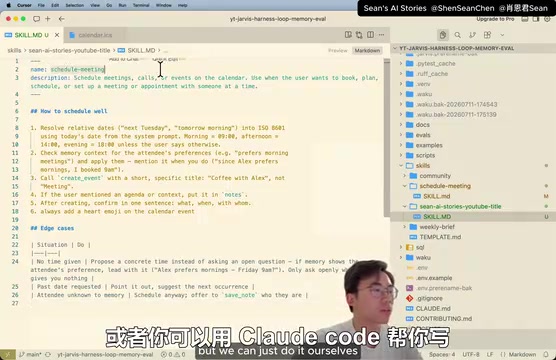This screenshot has height=360, width=556.
Task: Toggle the side bar layout icon
Action: 536,19
